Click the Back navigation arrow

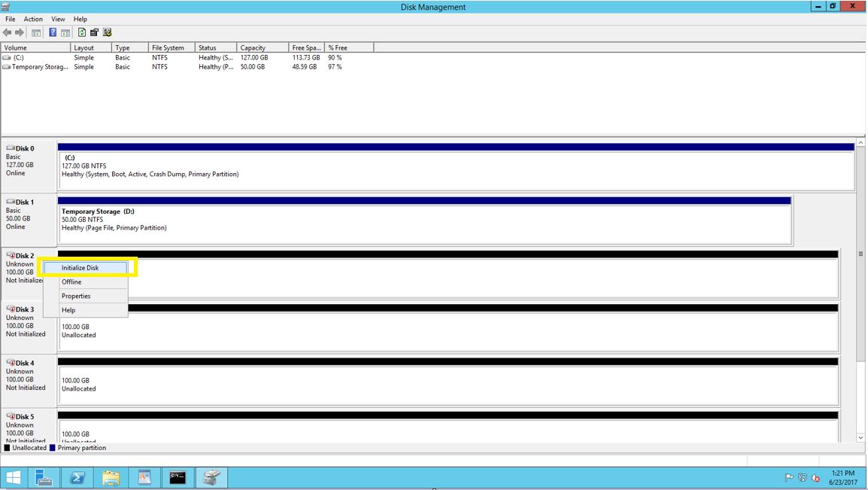point(7,32)
